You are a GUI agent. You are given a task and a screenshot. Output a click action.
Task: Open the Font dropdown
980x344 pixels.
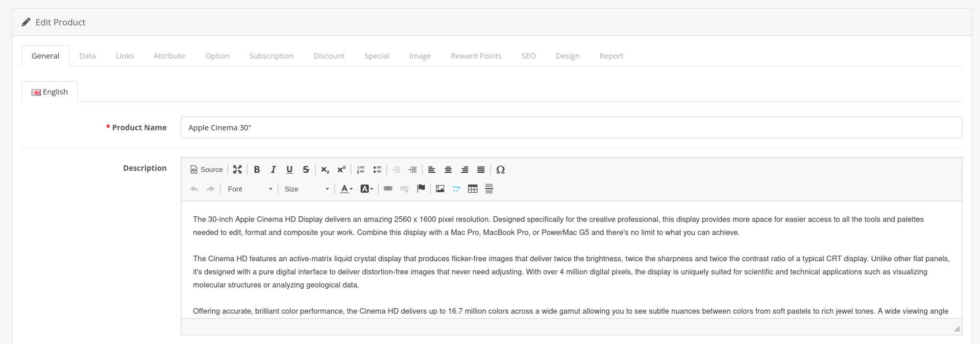pos(250,189)
